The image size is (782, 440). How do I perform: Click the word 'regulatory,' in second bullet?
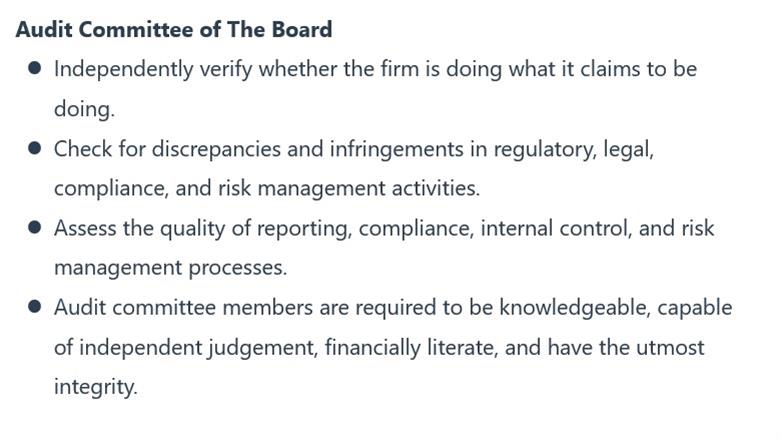coord(545,149)
